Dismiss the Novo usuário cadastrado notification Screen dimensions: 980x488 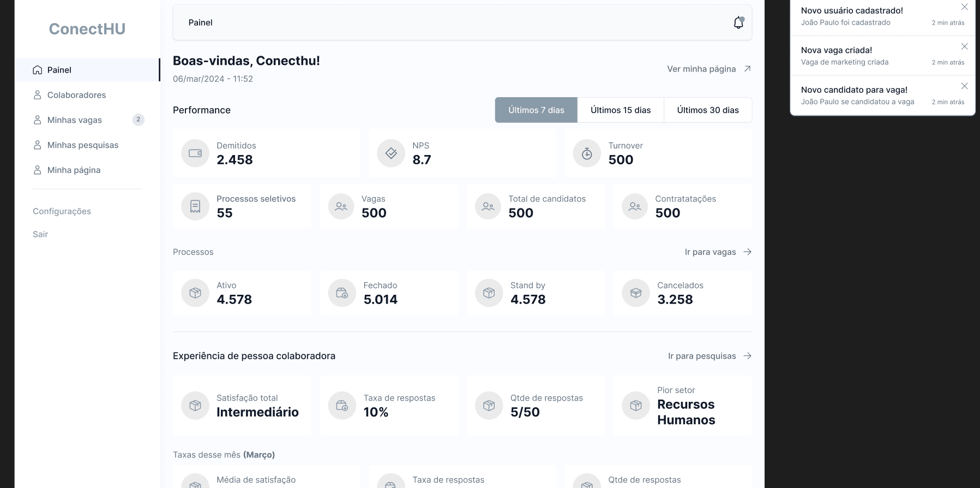pyautogui.click(x=964, y=7)
